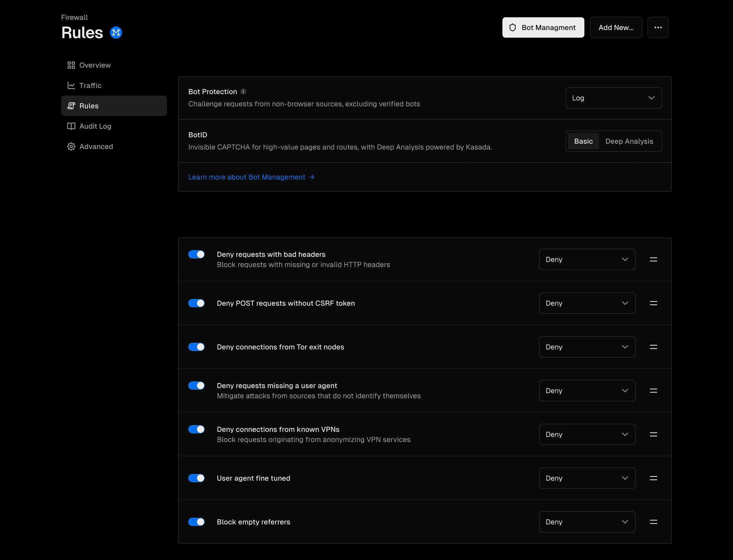
Task: Toggle off the Tor exit nodes rule
Action: click(x=197, y=347)
